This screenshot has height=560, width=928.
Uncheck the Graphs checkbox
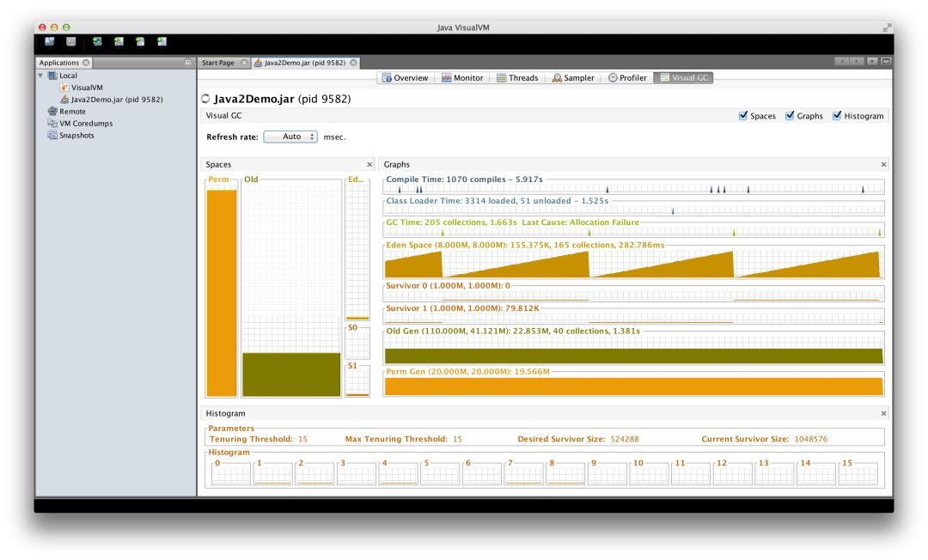coord(790,116)
